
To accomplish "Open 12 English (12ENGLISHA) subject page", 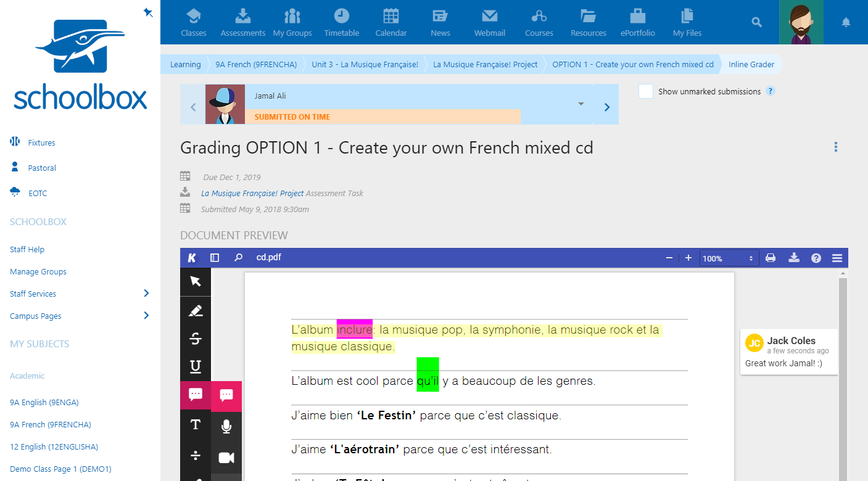I will tap(54, 446).
